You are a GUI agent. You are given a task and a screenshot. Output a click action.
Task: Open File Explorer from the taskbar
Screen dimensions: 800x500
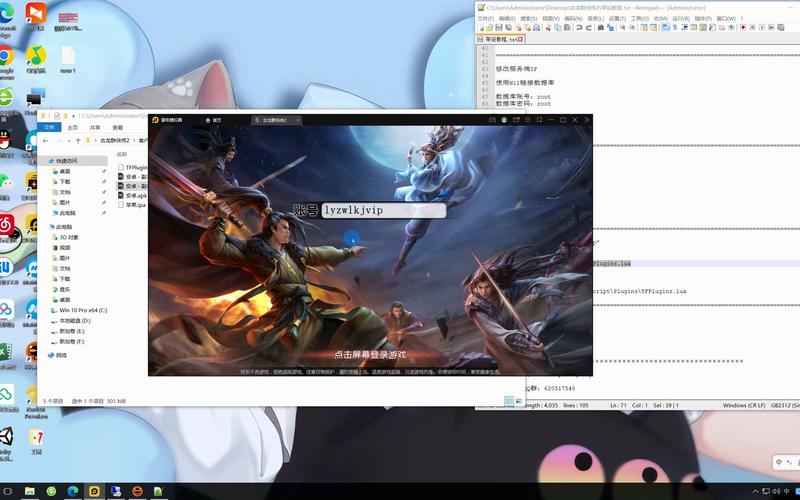pyautogui.click(x=30, y=491)
